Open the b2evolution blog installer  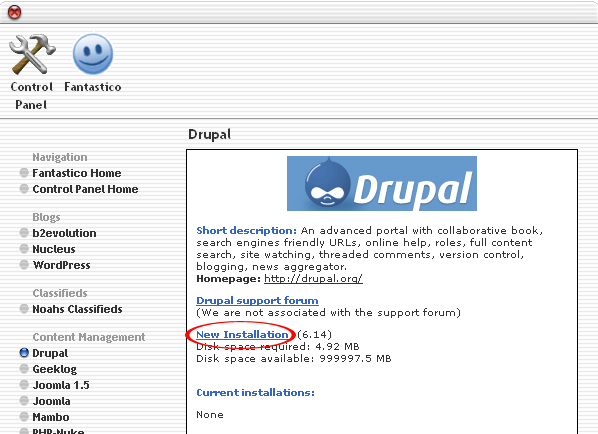[64, 233]
